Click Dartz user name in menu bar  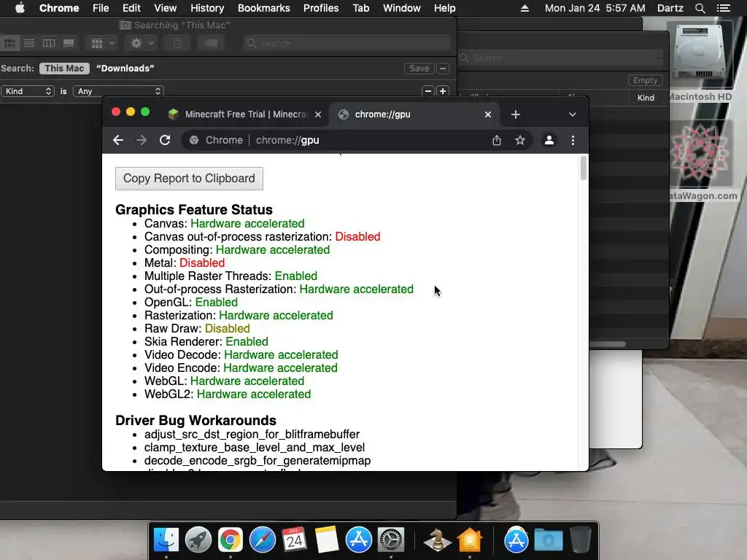670,8
